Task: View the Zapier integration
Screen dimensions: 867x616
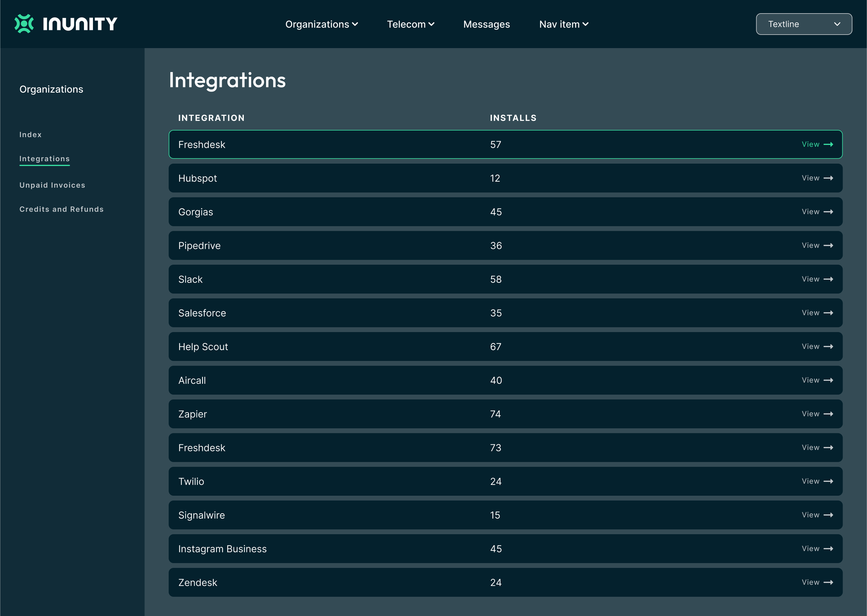Action: pos(817,414)
